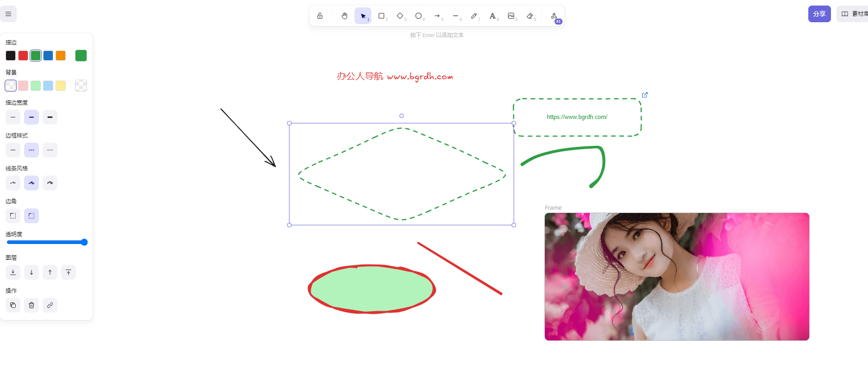
Task: Delete the selected shape with trash icon
Action: tap(31, 305)
